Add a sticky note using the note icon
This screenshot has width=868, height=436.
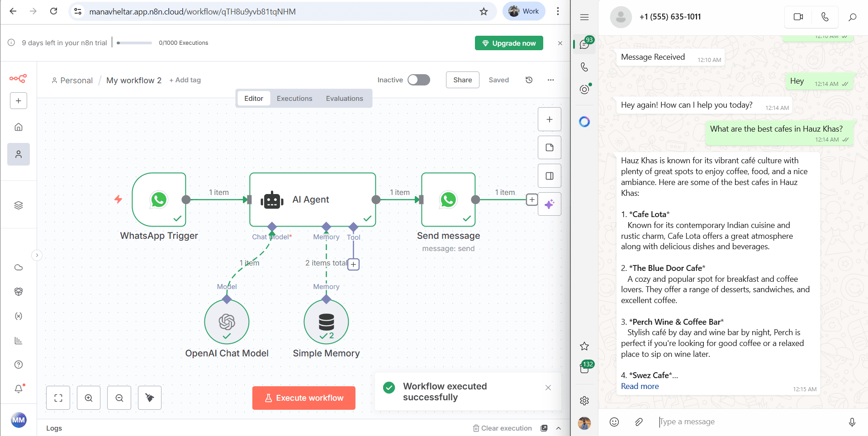549,147
